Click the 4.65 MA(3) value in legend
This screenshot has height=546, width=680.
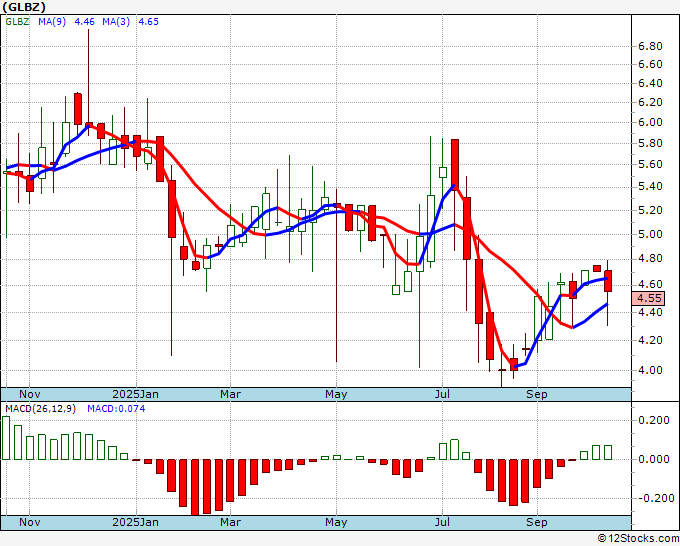147,21
